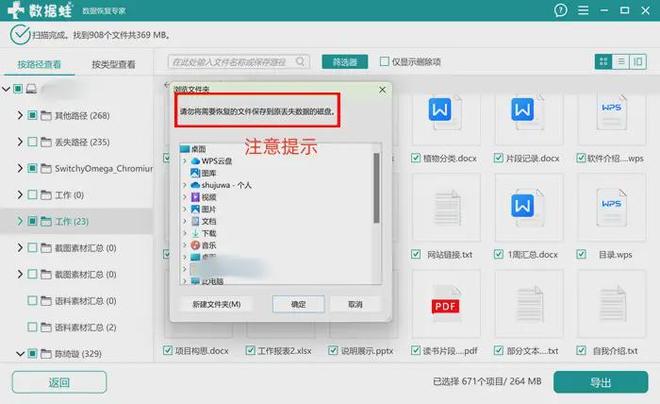
Task: Click the 植物分类.docx file thumbnail
Action: 441,113
